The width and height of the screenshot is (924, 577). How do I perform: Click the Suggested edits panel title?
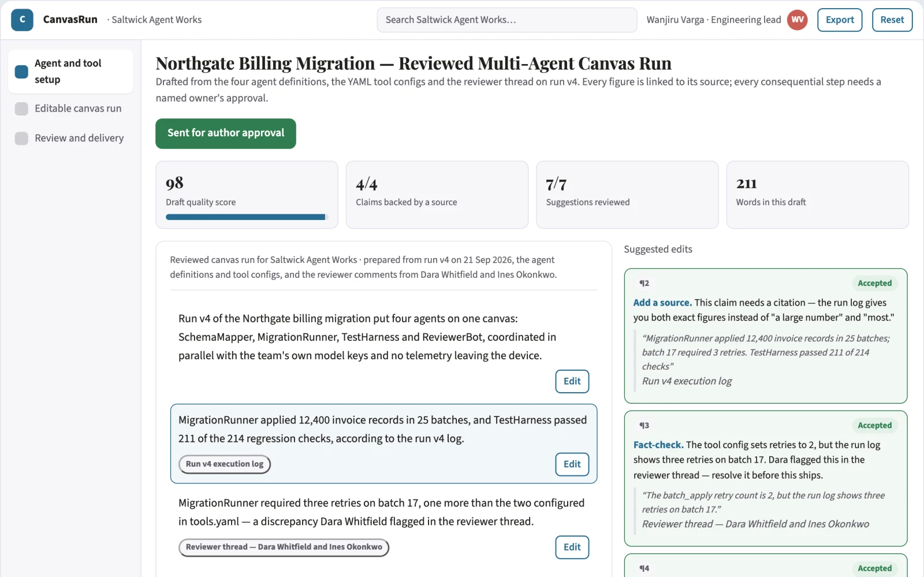coord(658,249)
